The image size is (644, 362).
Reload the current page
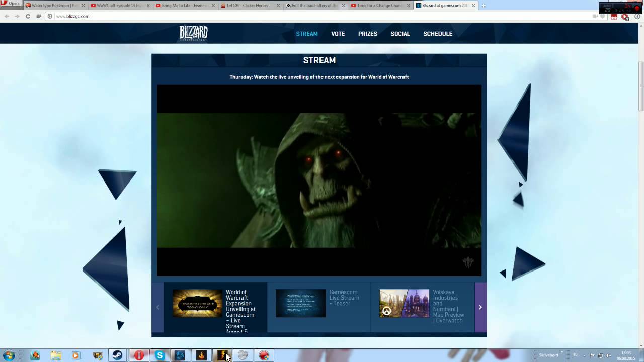(28, 16)
